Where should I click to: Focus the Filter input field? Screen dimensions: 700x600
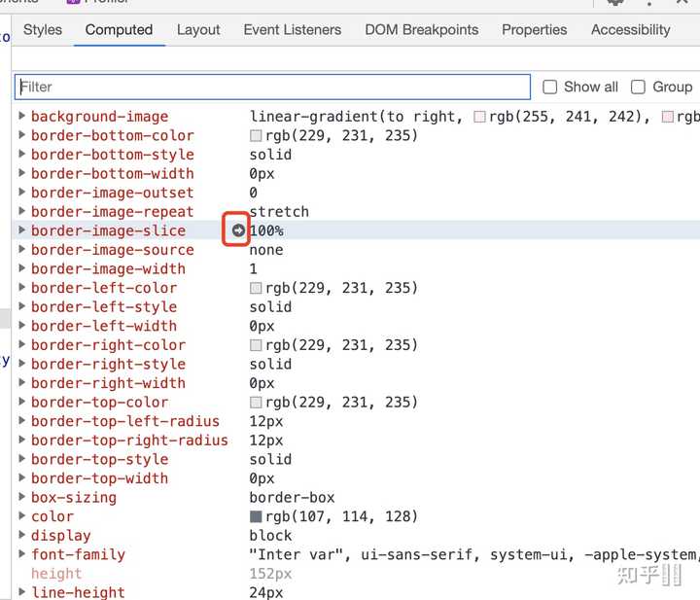point(273,87)
